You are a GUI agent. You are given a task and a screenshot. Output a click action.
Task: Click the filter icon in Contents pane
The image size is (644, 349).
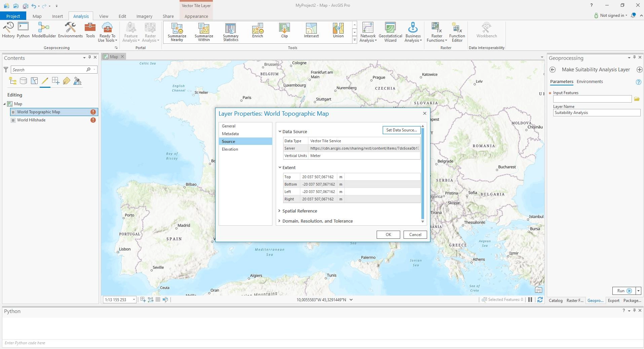pyautogui.click(x=6, y=70)
